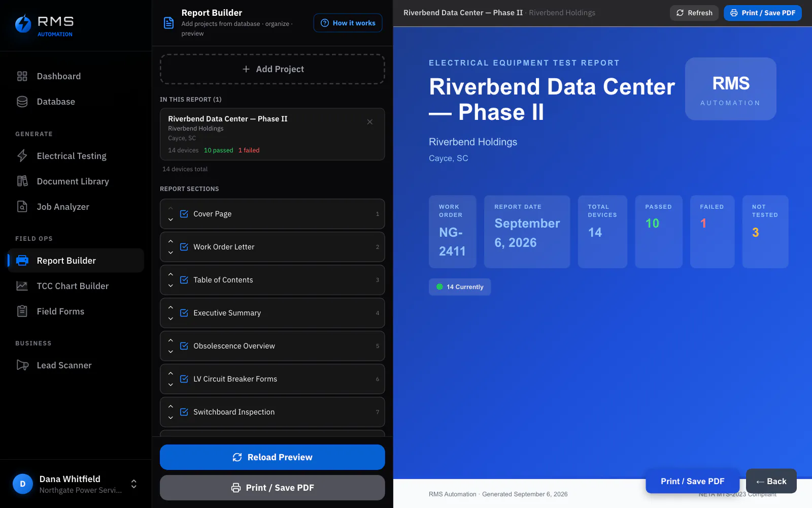This screenshot has height=508, width=812.
Task: Move Executive Summary section up
Action: (x=171, y=307)
